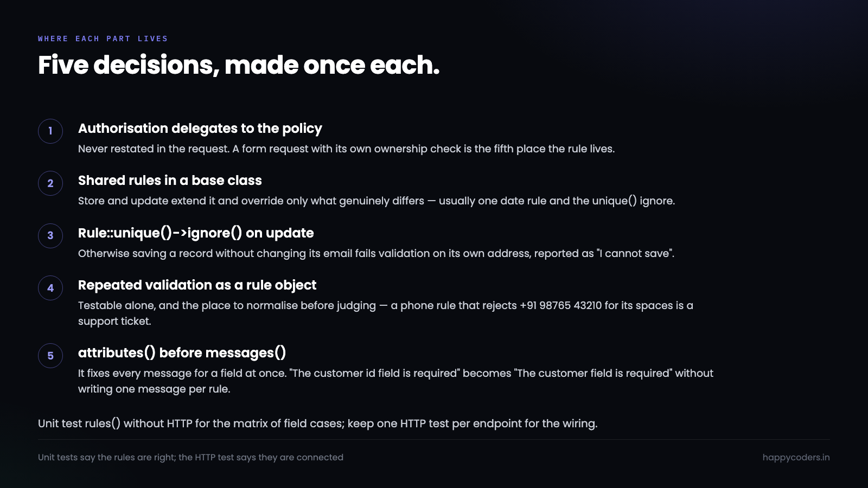Image resolution: width=868 pixels, height=488 pixels.
Task: Click the circled number 1 badge
Action: click(50, 131)
